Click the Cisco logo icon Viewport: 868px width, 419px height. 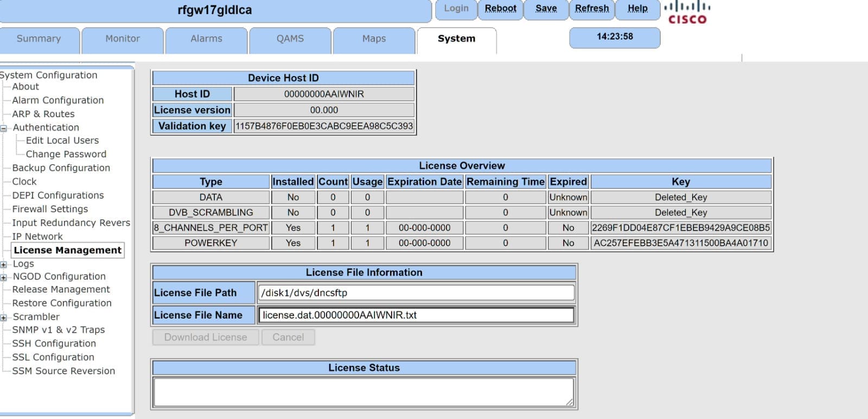(687, 12)
